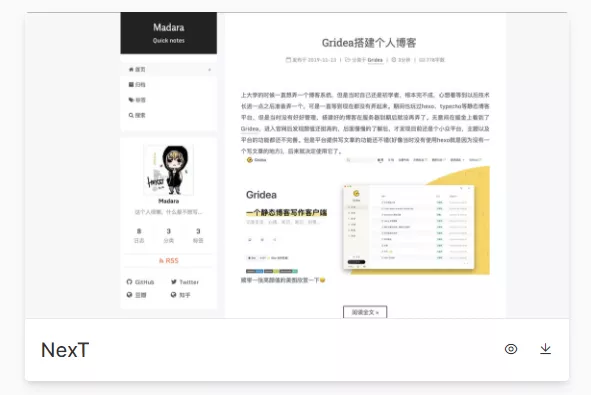
Task: Download the NexT theme
Action: 545,349
